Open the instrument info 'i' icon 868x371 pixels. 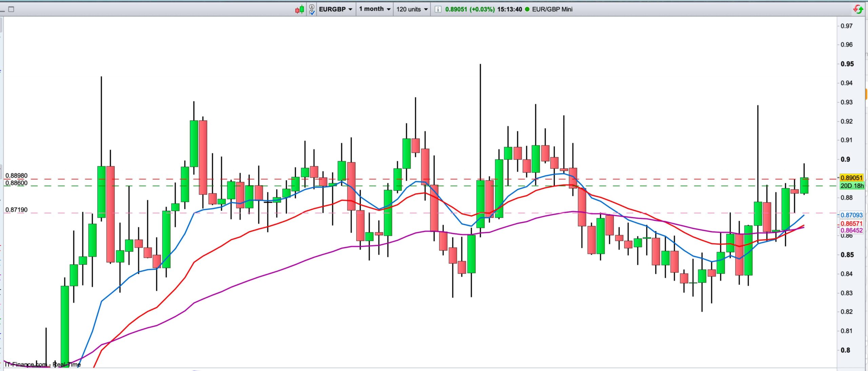[438, 10]
